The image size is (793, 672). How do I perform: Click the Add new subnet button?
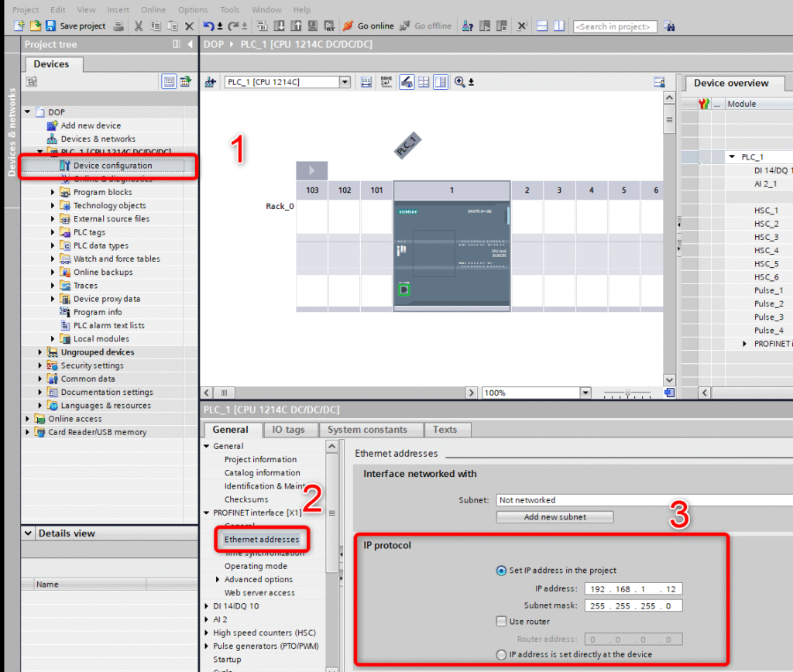click(554, 516)
